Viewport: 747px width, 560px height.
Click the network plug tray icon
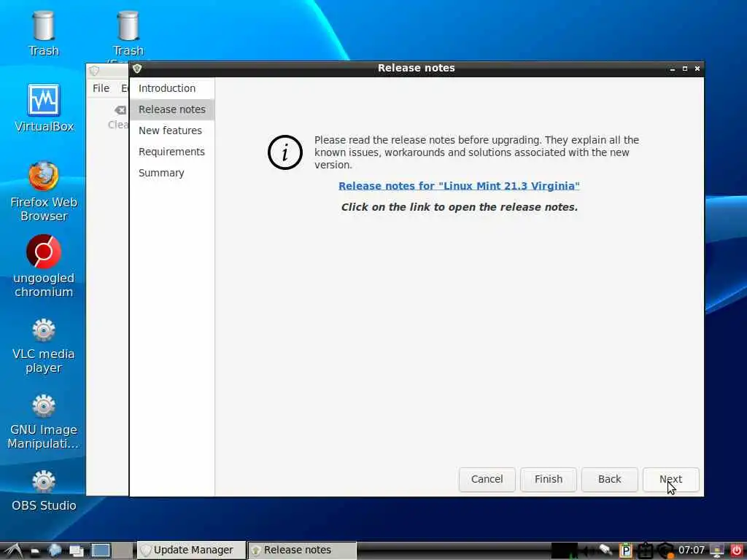click(x=606, y=550)
